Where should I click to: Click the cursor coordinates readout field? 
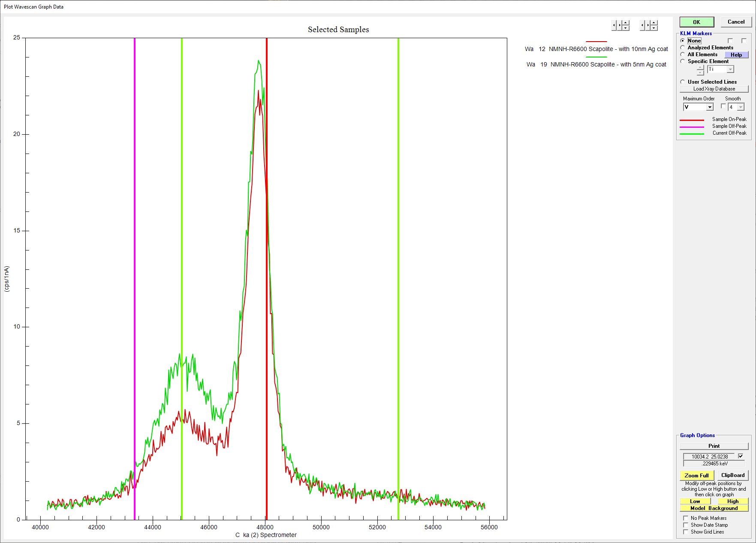tap(709, 457)
